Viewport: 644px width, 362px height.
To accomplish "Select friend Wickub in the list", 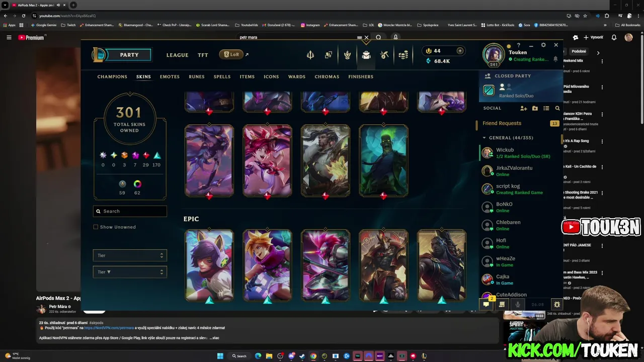I will (x=520, y=153).
